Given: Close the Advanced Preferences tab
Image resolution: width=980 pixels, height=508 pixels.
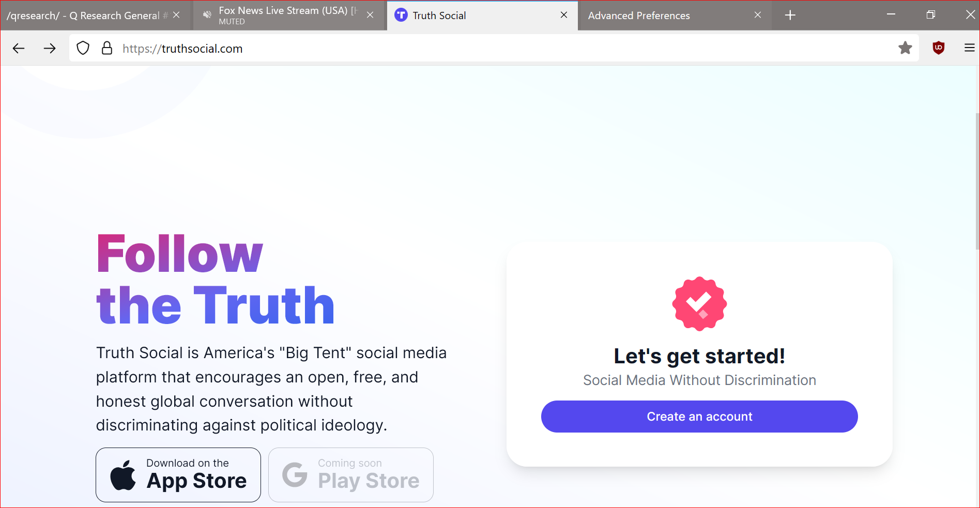Looking at the screenshot, I should (758, 15).
